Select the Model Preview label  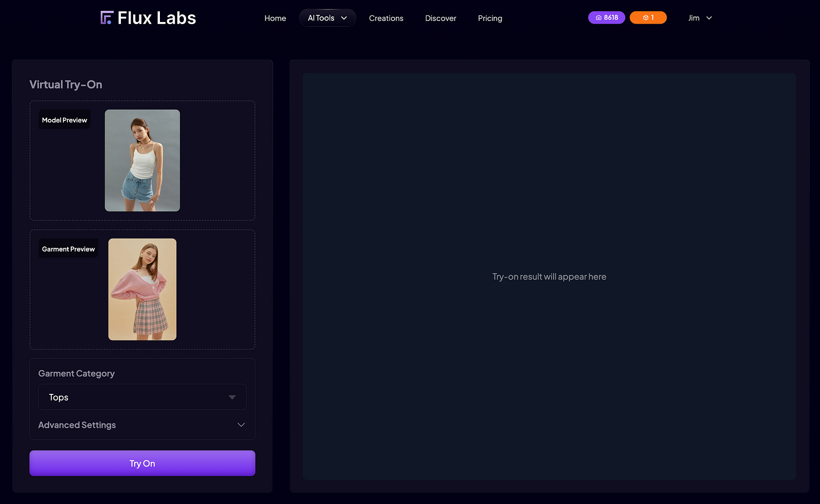(x=65, y=120)
